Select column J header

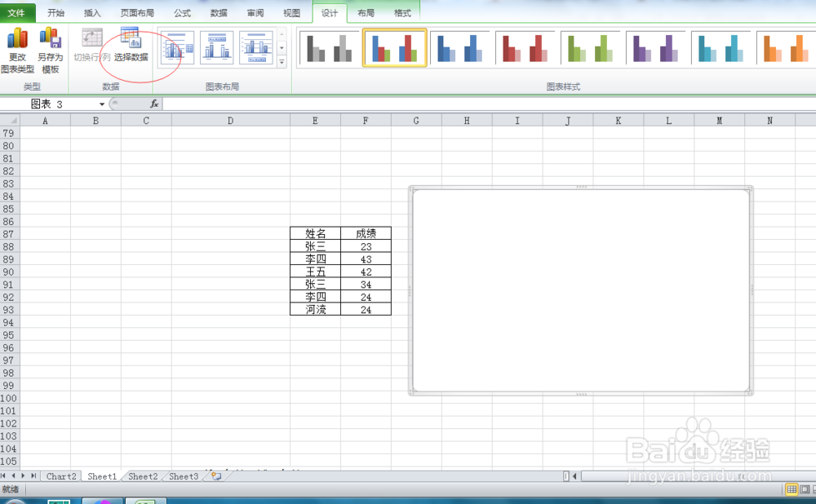coord(568,121)
